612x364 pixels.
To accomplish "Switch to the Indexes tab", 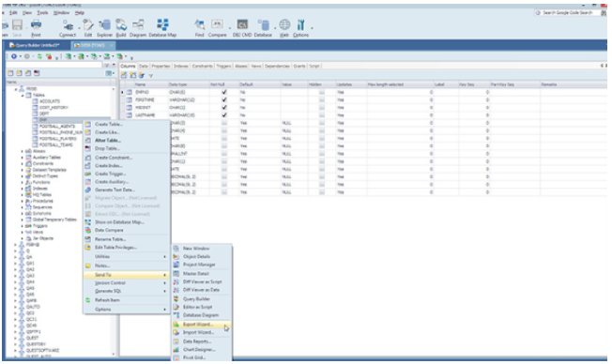I will coord(181,66).
